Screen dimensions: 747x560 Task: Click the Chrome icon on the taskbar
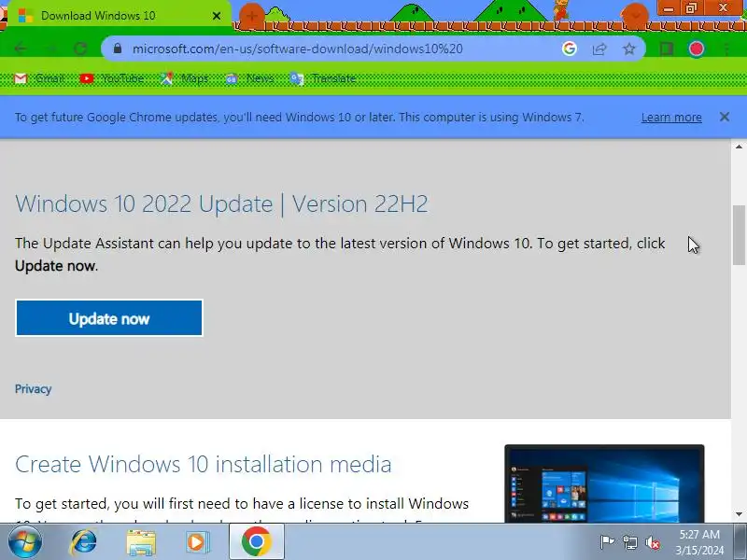tap(257, 541)
